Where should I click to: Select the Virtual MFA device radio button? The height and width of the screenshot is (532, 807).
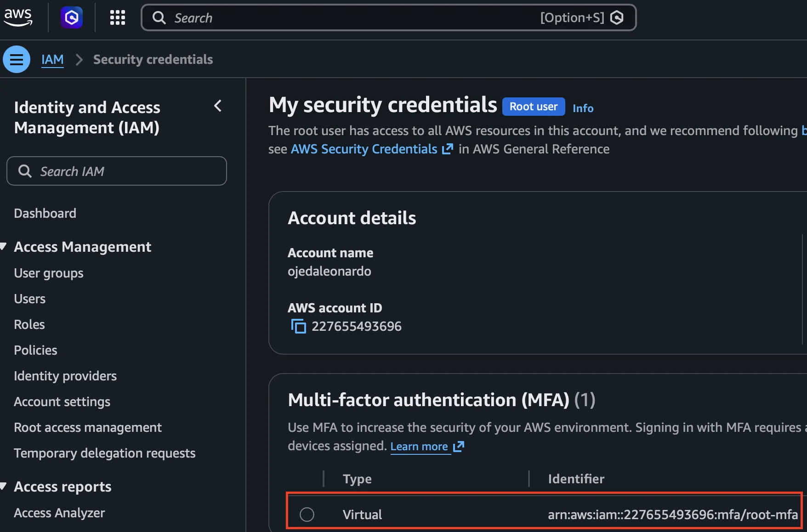pos(307,514)
